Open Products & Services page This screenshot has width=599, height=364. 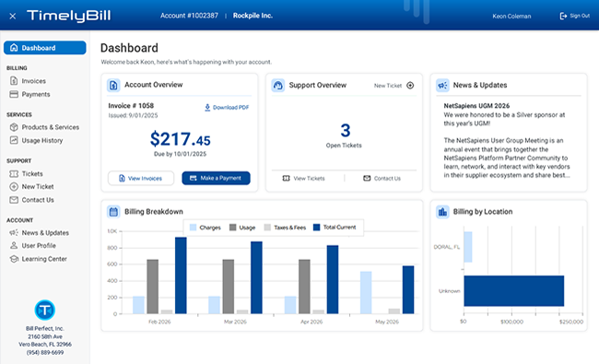click(51, 127)
